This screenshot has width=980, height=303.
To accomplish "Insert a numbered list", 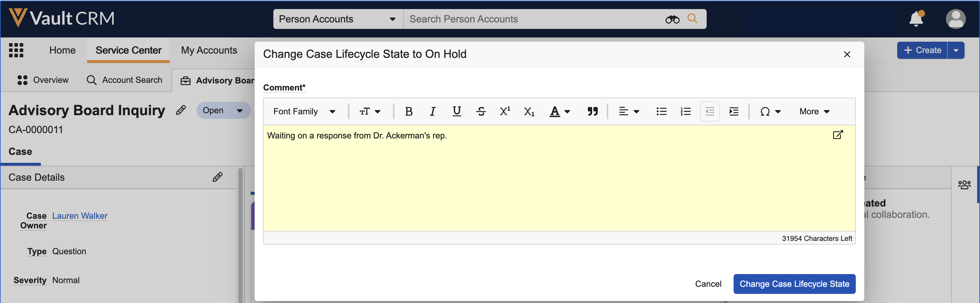I will pos(686,111).
